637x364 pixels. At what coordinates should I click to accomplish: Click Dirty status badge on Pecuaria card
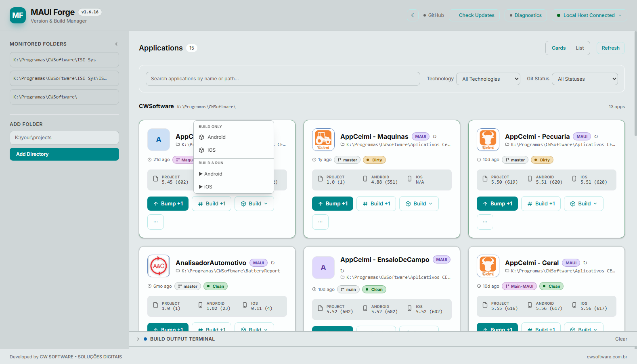tap(542, 160)
